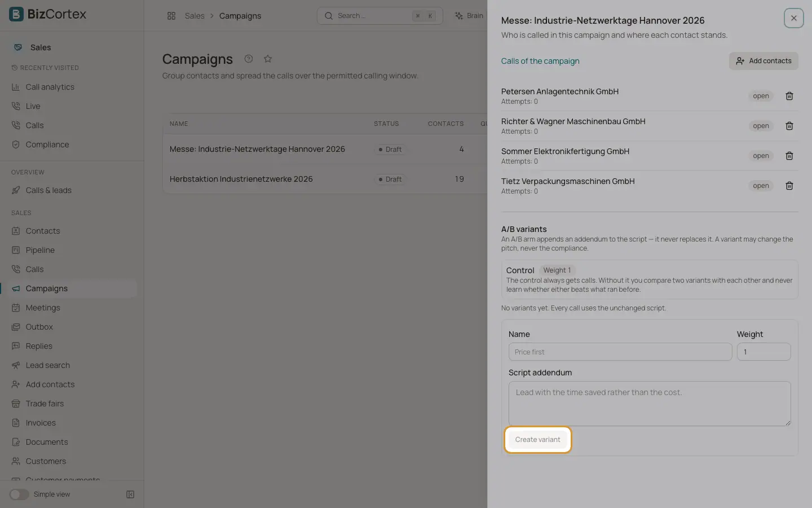
Task: Click the variant Weight field
Action: coord(764,352)
